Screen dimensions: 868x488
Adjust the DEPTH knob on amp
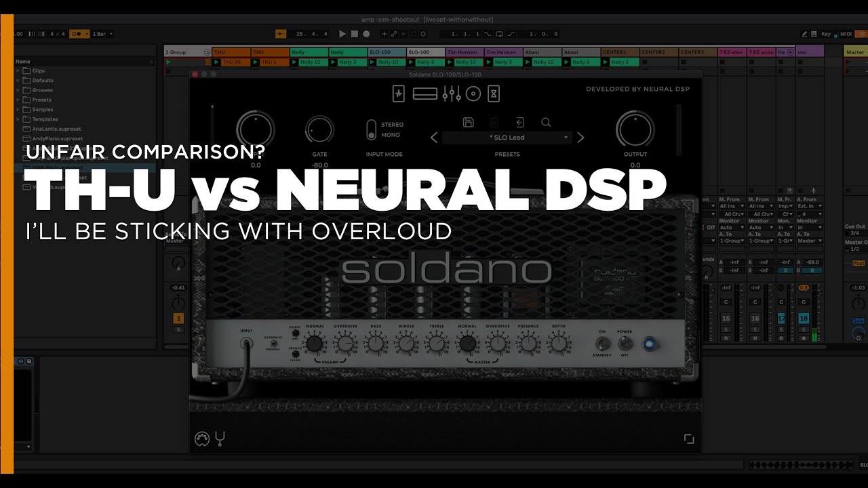tap(558, 344)
